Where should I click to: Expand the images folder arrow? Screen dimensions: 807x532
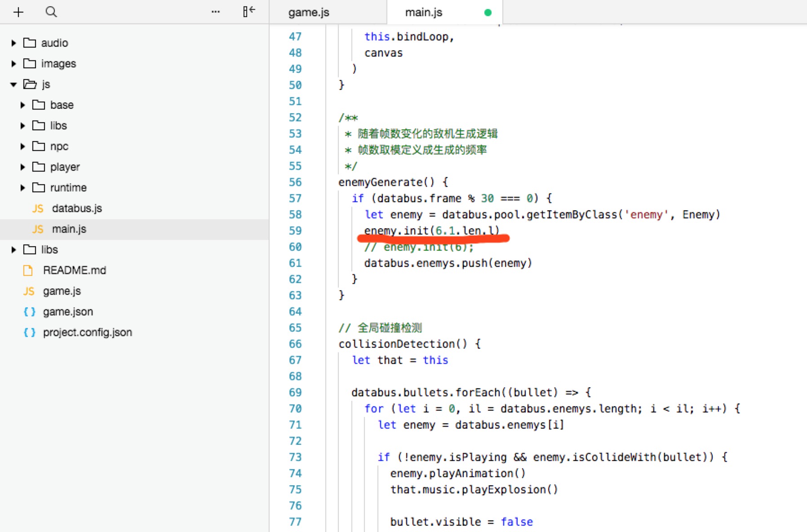coord(13,64)
